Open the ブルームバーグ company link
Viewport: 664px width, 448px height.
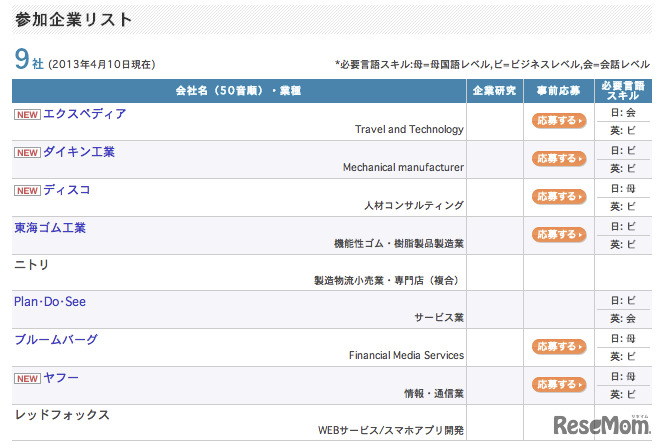pyautogui.click(x=56, y=340)
